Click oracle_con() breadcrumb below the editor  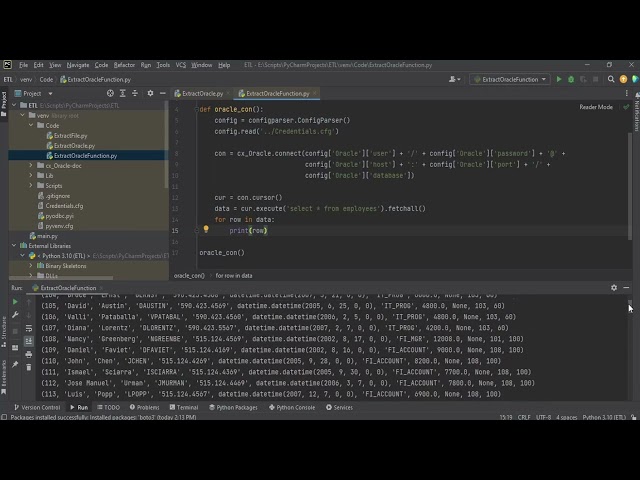pyautogui.click(x=189, y=276)
